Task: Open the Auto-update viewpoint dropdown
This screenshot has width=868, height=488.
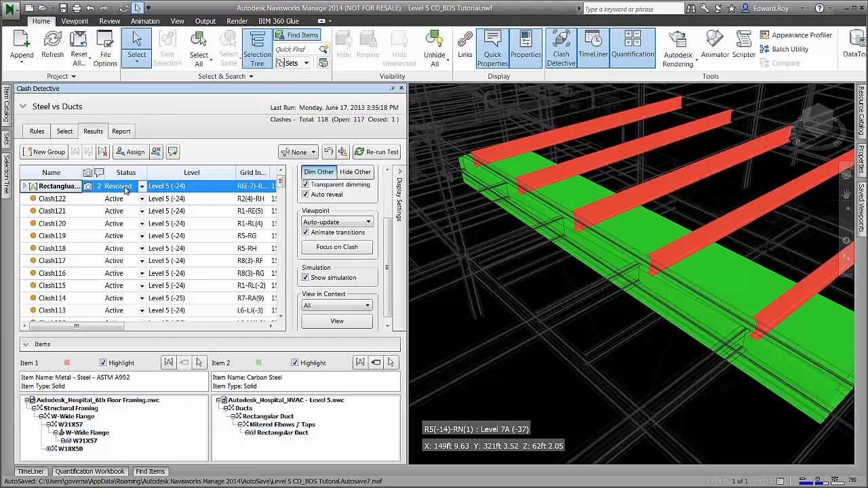Action: point(337,222)
